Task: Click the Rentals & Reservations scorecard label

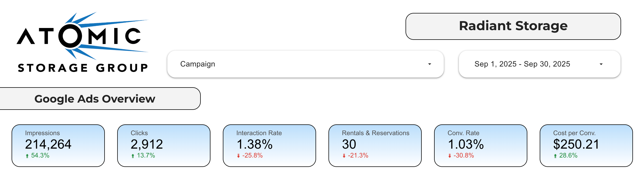Action: pos(375,133)
